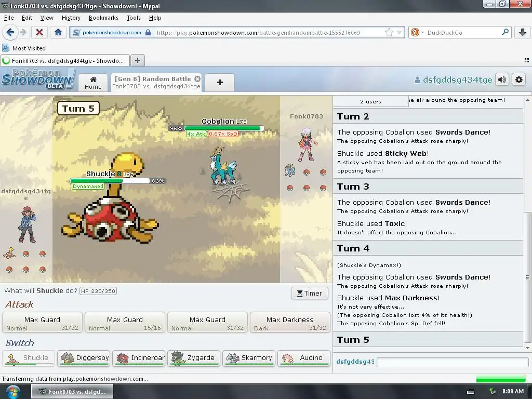Use the Max Darkness move
This screenshot has width=532, height=399.
[x=290, y=323]
